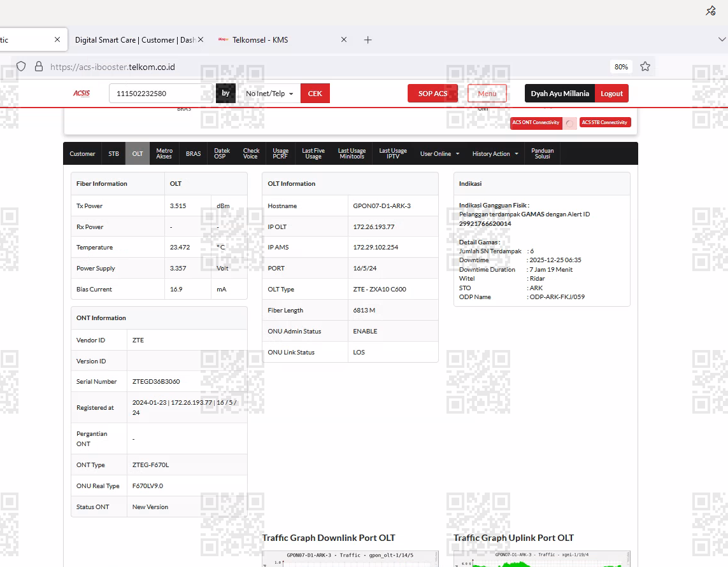The width and height of the screenshot is (728, 567).
Task: Select ONU Admin Status value ENABLE
Action: pos(365,332)
